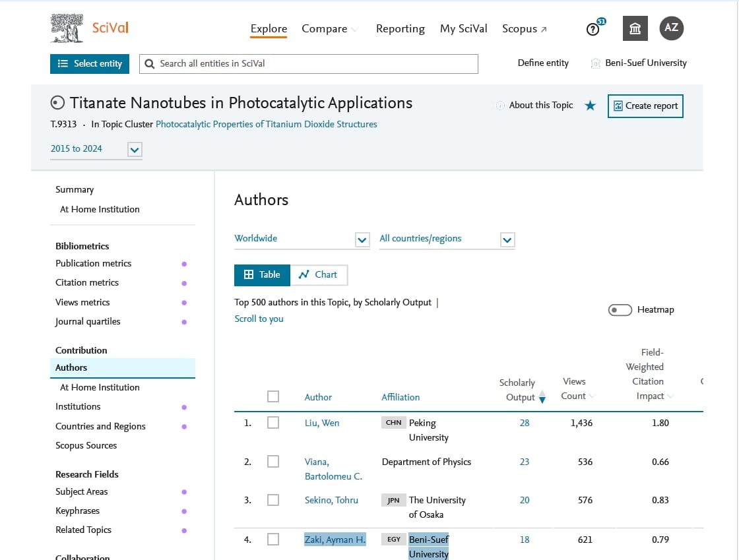Check the box for Liu, Wen
739x560 pixels.
click(x=273, y=422)
